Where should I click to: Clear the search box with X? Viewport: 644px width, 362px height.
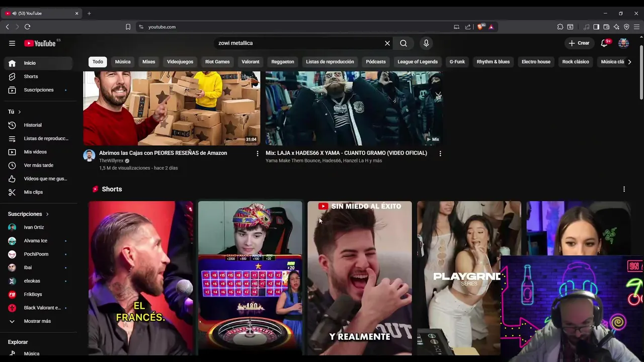387,43
